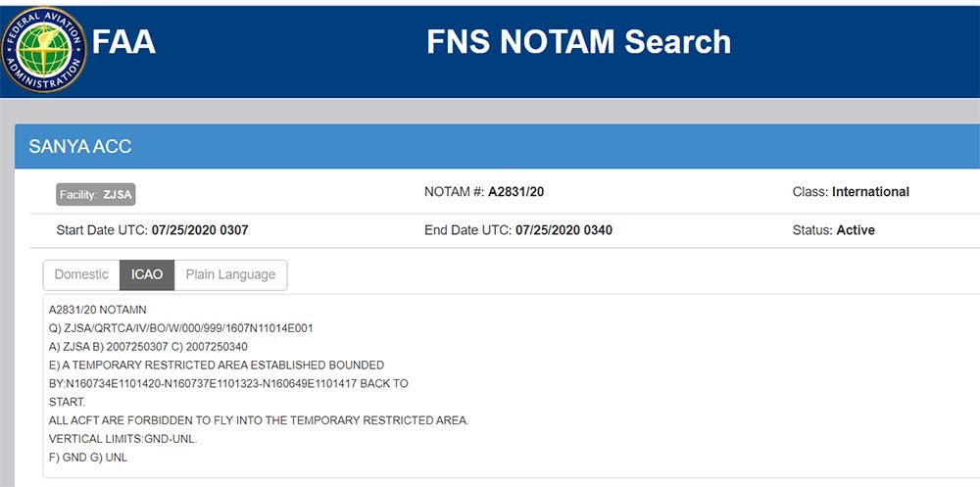980x487 pixels.
Task: Click the Start Date UTC value
Action: [199, 230]
